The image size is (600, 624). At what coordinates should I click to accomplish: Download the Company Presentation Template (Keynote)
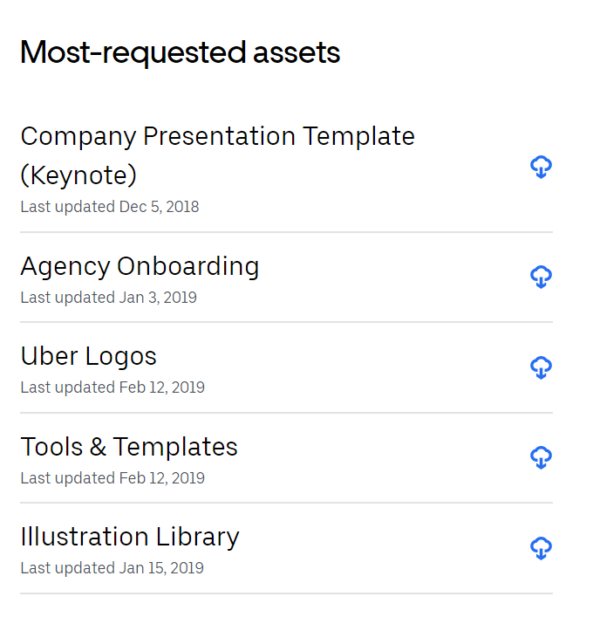(x=540, y=167)
